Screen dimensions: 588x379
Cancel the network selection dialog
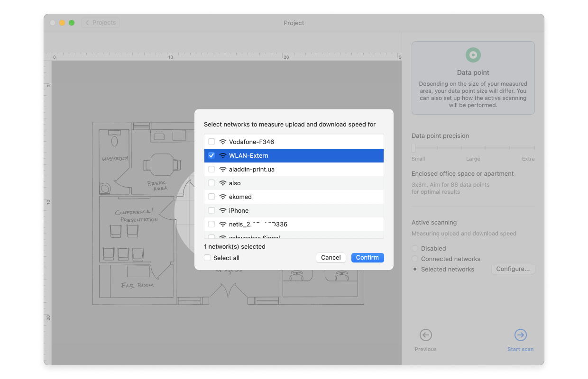(331, 257)
